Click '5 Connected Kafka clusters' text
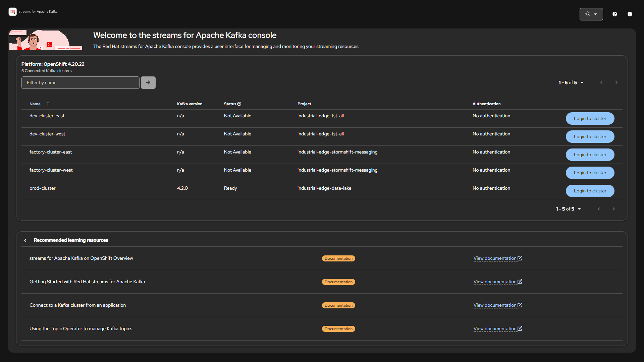Viewport: 644px width, 362px height. [x=47, y=71]
